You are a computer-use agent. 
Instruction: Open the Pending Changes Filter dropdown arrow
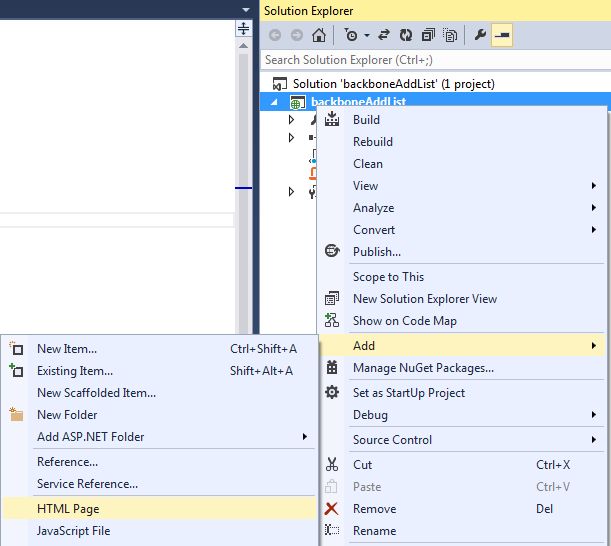(367, 35)
